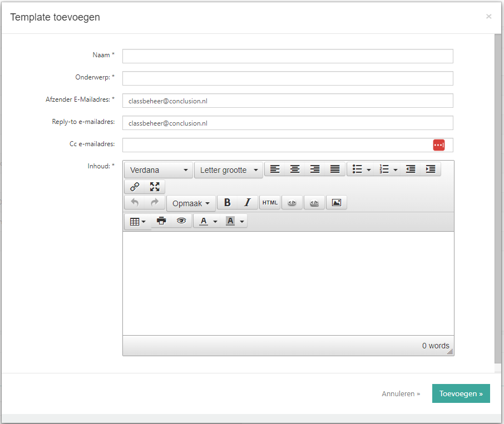Toggle bold formatting

pyautogui.click(x=227, y=203)
